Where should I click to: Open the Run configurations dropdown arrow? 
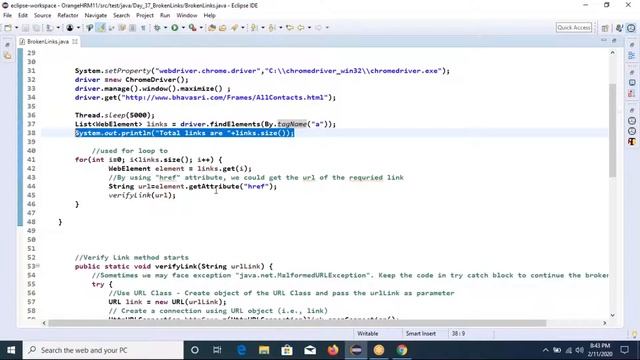click(x=183, y=28)
